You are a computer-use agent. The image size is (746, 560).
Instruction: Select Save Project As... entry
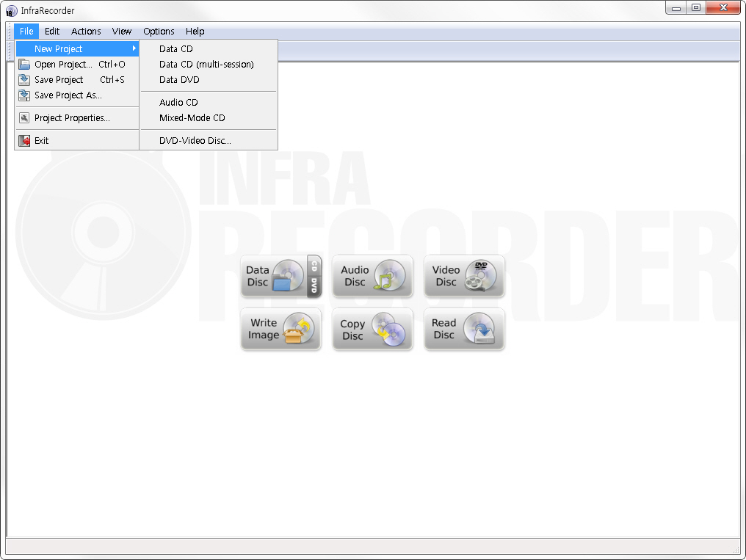point(77,95)
